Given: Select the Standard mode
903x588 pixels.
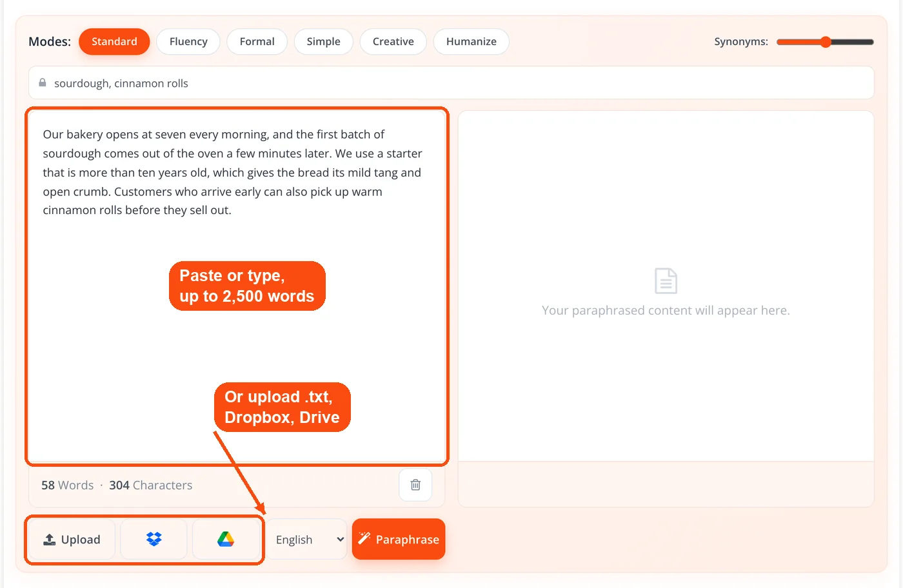Looking at the screenshot, I should pos(114,41).
